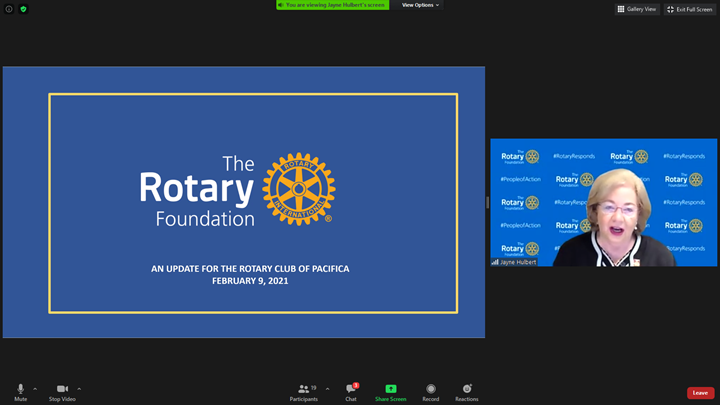
Task: Click the green encryption shield icon
Action: click(23, 9)
